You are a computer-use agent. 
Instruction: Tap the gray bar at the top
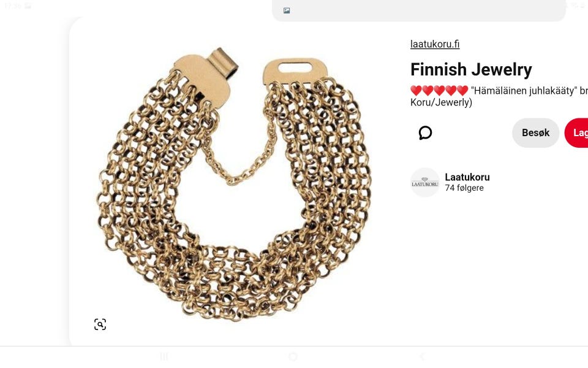418,10
